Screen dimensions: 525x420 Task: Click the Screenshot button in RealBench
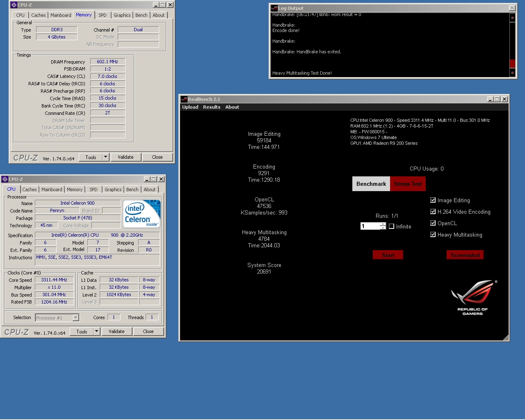[465, 255]
